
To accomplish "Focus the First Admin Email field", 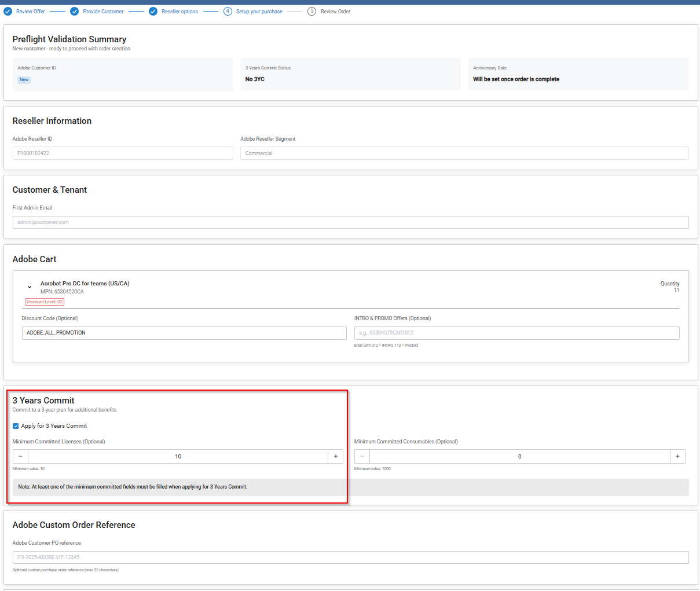I will coord(350,222).
